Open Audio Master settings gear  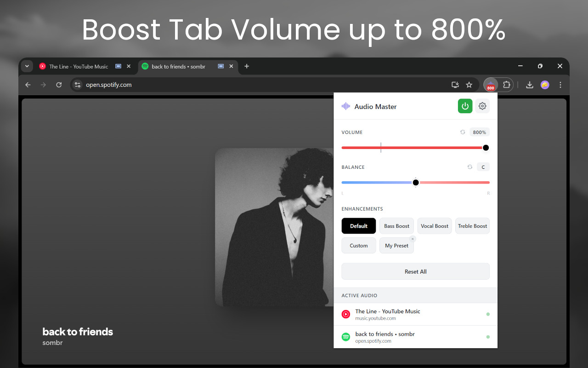482,106
